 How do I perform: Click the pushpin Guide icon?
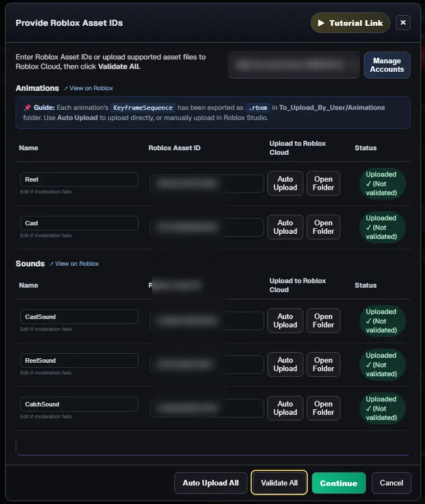click(x=27, y=107)
